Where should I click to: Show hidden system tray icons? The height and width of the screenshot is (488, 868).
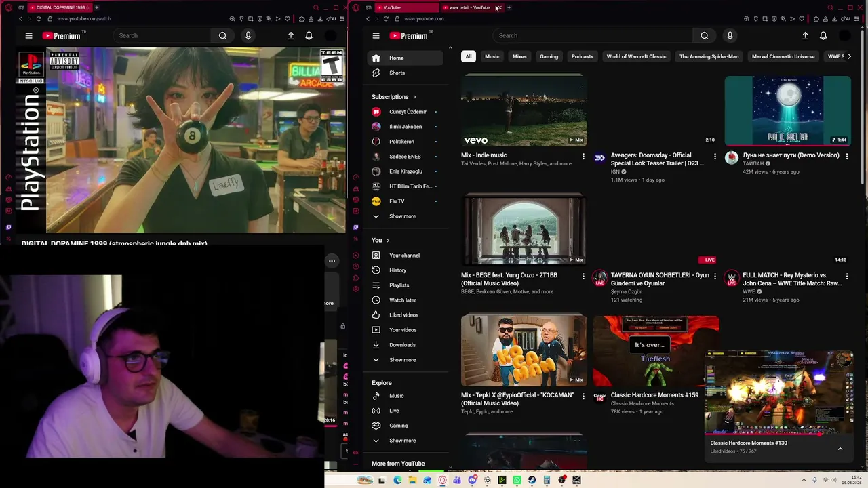tap(803, 481)
